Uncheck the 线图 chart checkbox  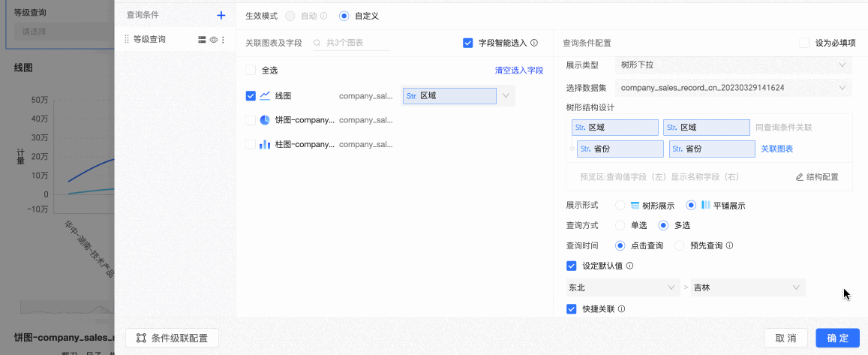tap(251, 96)
